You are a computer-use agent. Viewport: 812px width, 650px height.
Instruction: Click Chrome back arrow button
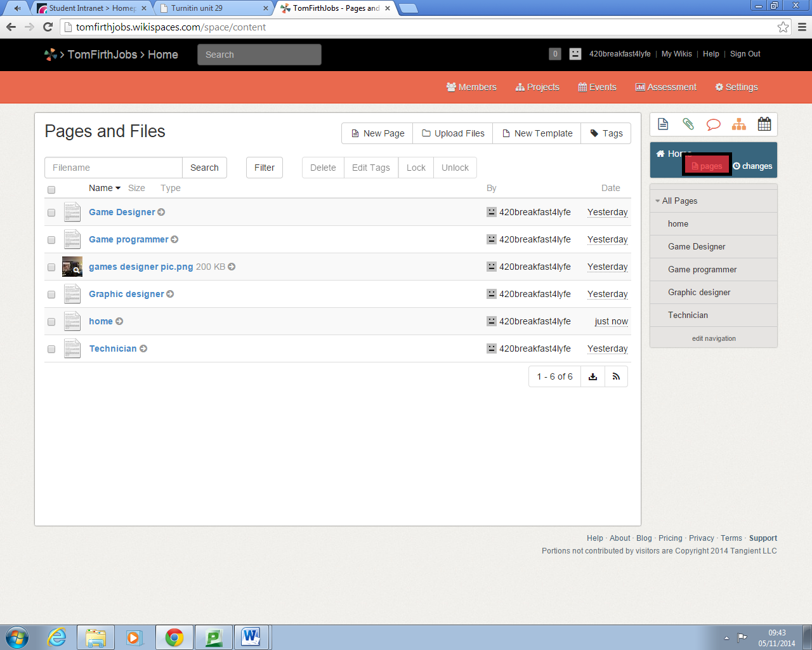pyautogui.click(x=11, y=27)
